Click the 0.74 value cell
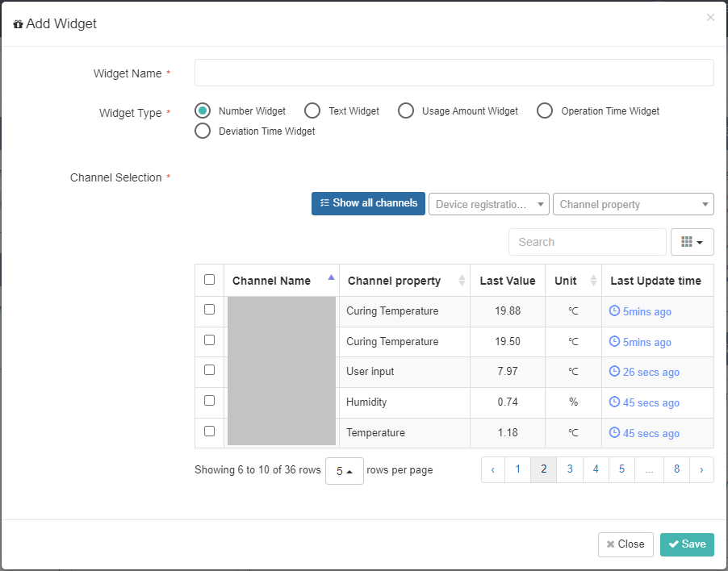 (x=508, y=402)
